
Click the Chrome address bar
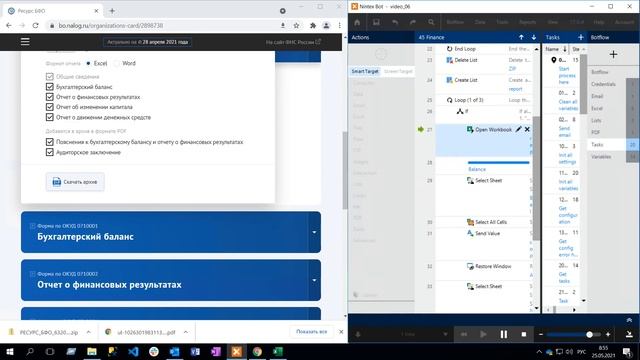(163, 25)
